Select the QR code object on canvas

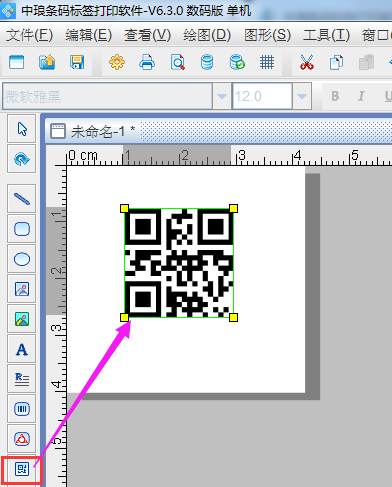pyautogui.click(x=179, y=263)
